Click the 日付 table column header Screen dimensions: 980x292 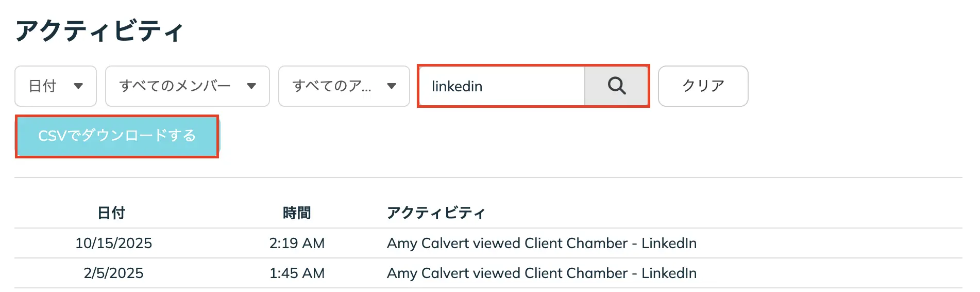pos(111,213)
